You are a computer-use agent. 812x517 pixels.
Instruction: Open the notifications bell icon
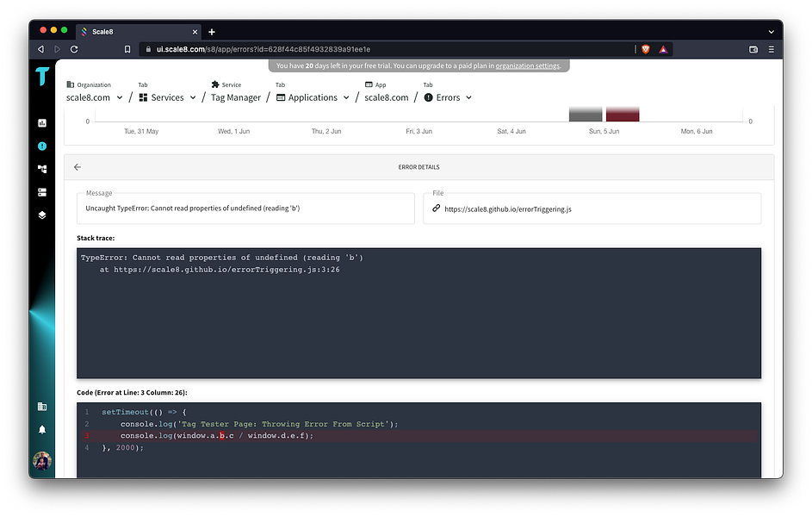[x=42, y=429]
